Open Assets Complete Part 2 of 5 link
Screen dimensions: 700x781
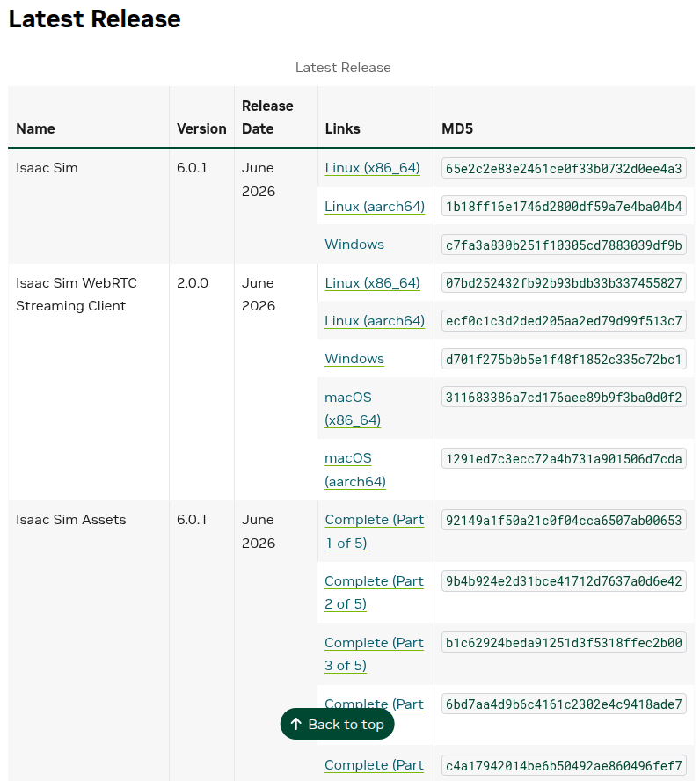(374, 592)
